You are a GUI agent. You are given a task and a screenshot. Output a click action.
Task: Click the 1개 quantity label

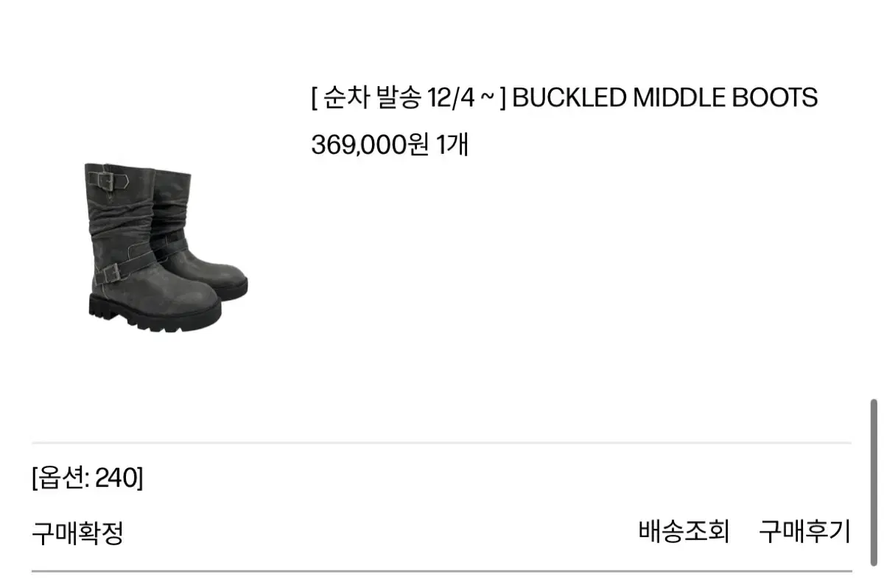coord(452,144)
